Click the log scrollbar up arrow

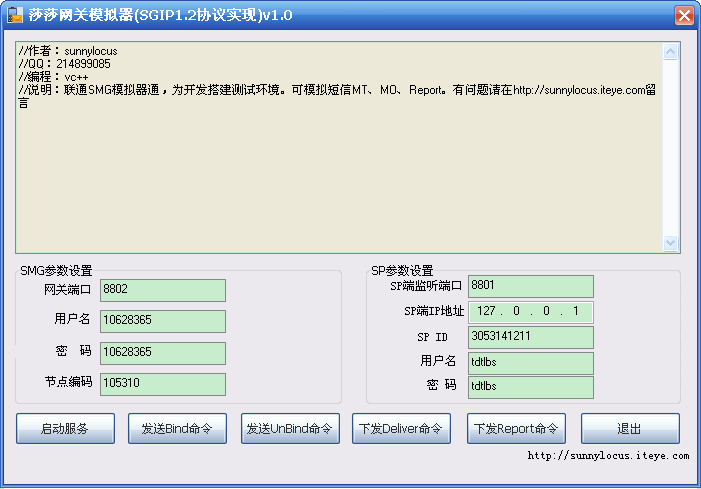[670, 52]
